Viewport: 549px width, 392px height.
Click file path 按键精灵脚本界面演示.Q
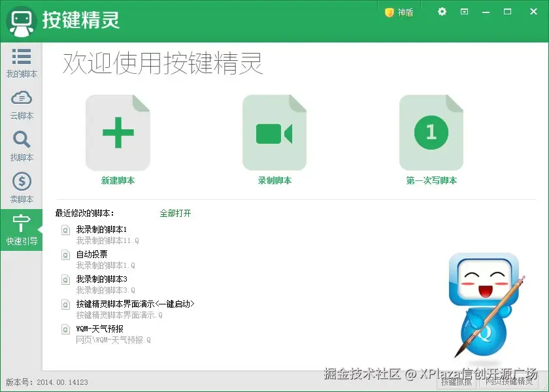(120, 316)
